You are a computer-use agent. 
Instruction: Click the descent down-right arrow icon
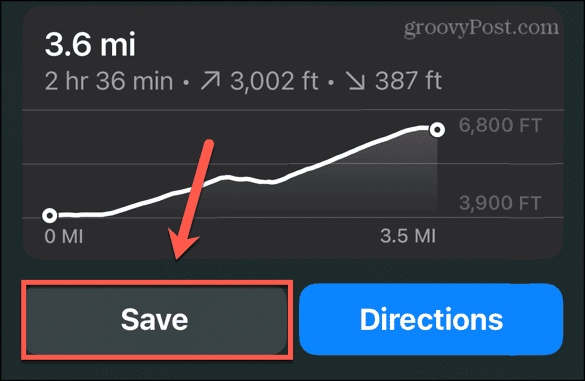pyautogui.click(x=355, y=81)
